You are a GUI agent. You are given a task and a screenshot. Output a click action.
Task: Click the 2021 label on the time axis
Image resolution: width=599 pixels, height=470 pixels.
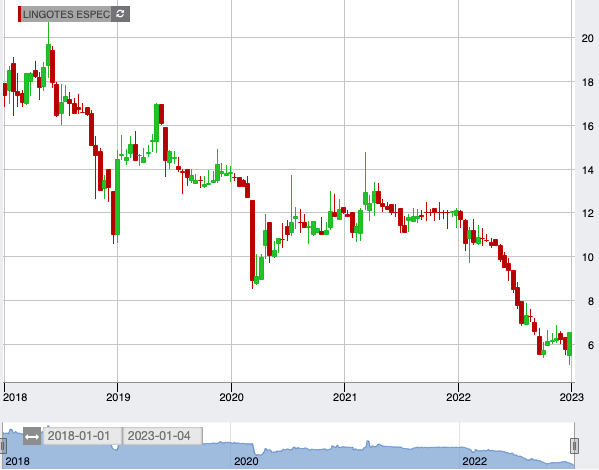345,397
